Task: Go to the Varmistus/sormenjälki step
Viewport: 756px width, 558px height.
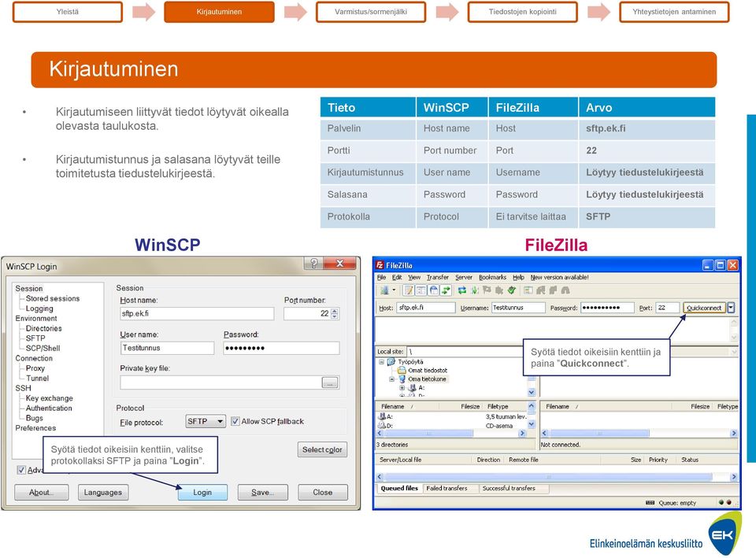Action: [371, 12]
